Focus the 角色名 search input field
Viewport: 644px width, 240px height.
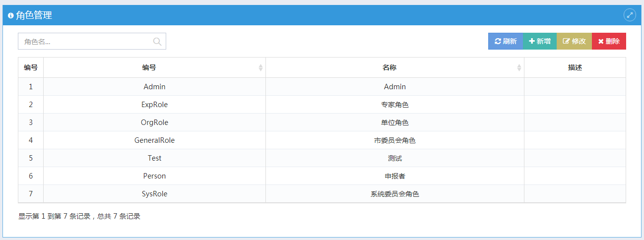point(92,41)
